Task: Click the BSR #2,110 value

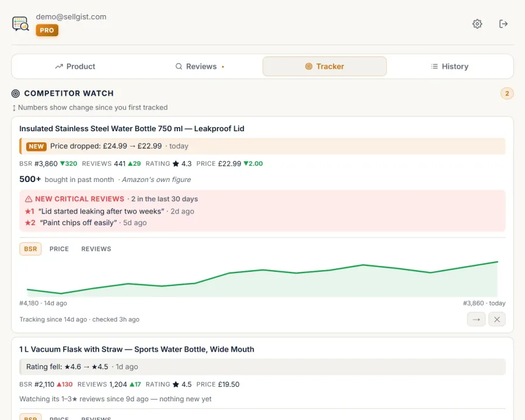Action: tap(44, 384)
